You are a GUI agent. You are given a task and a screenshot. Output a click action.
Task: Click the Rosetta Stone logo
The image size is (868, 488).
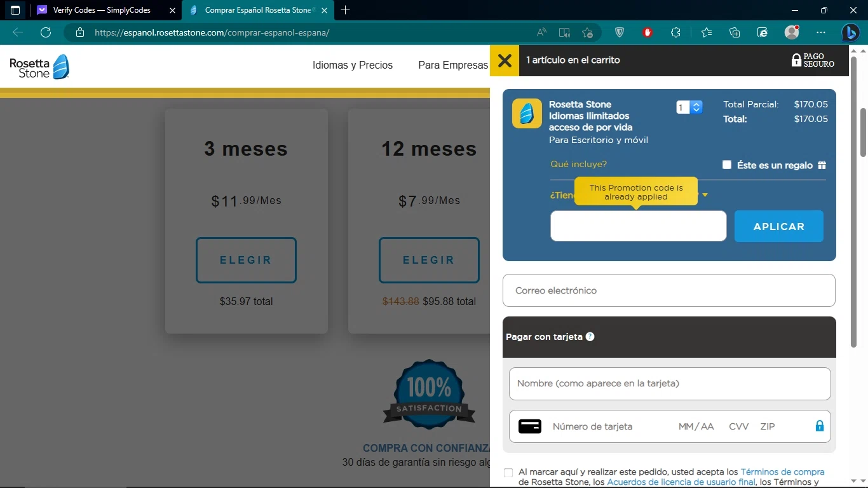pyautogui.click(x=39, y=67)
